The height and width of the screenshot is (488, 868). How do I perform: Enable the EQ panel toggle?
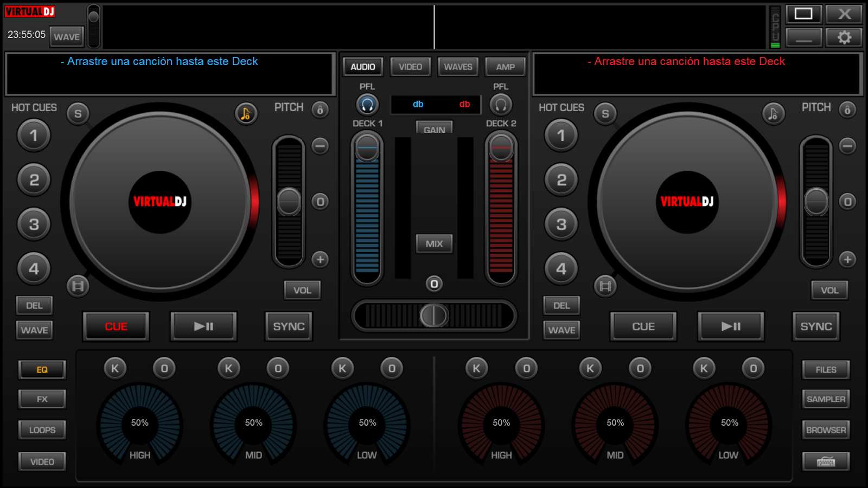[x=42, y=370]
